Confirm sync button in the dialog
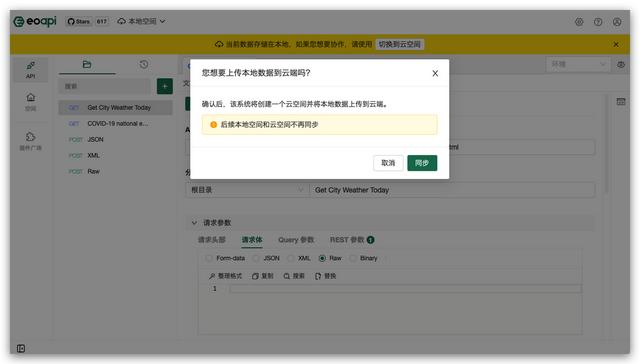The height and width of the screenshot is (364, 640). tap(422, 163)
